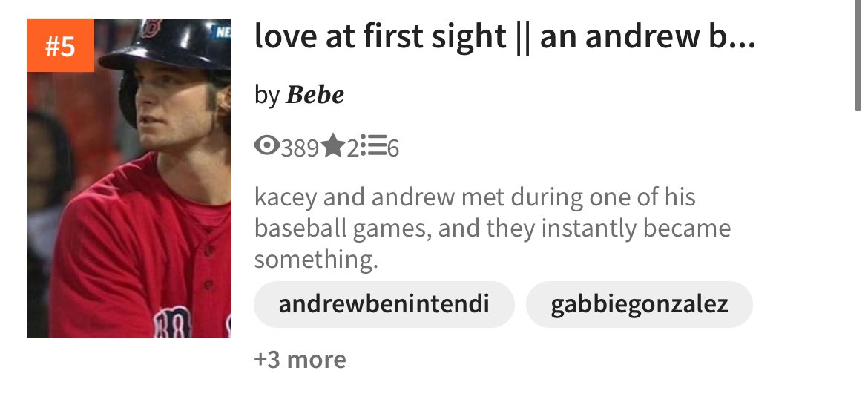Click the vote count 2
868x405 pixels.
tap(352, 148)
